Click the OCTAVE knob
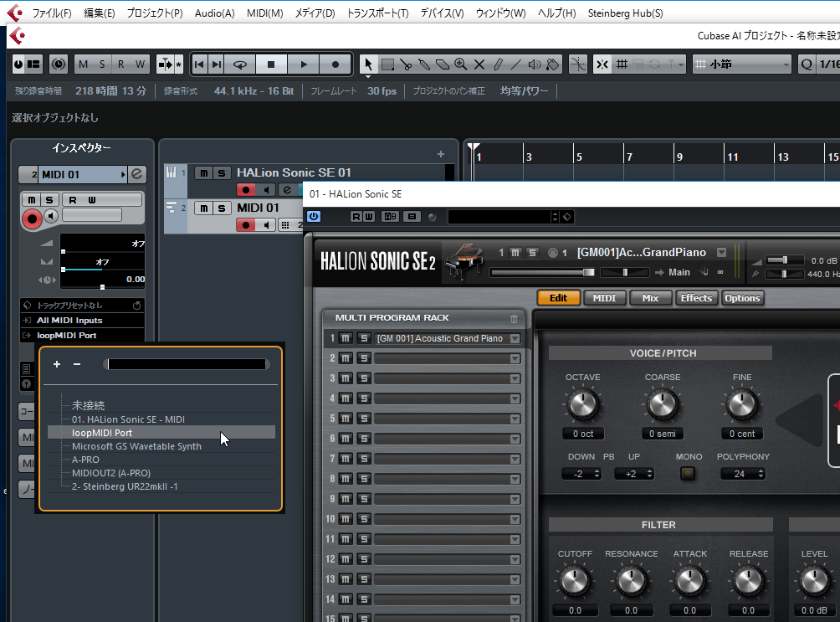 point(582,404)
